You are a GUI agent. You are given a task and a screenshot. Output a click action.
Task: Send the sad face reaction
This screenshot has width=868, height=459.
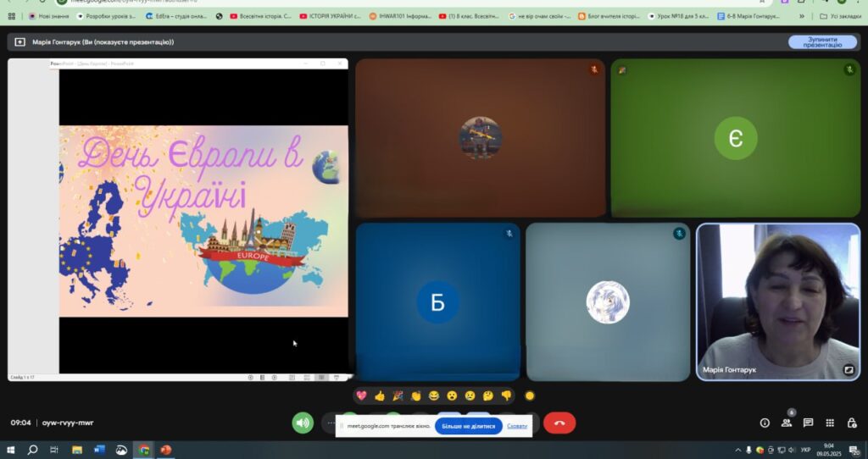[470, 395]
